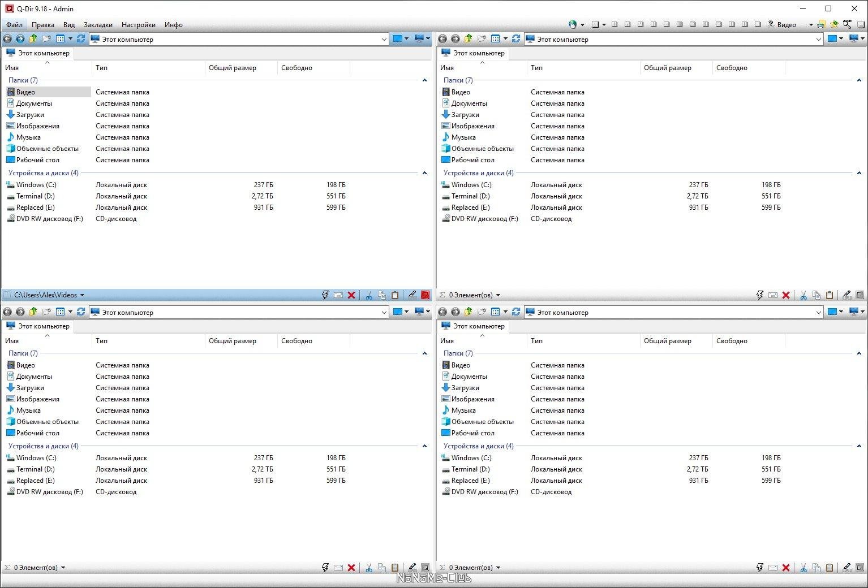The width and height of the screenshot is (868, 588).
Task: Open the Настройки menu
Action: coord(138,25)
